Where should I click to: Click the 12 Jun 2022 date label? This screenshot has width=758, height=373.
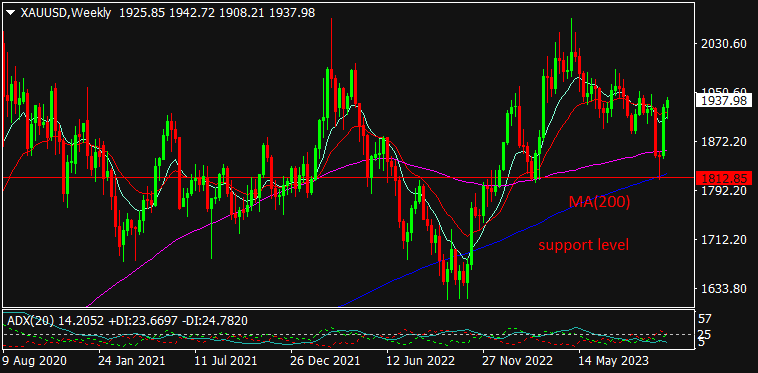(x=421, y=361)
